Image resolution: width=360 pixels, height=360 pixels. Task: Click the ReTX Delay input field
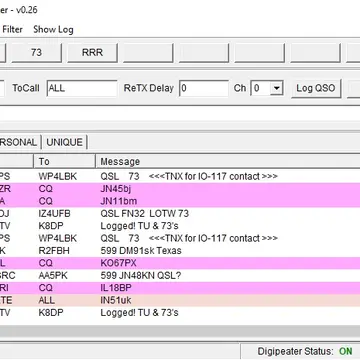(x=204, y=88)
